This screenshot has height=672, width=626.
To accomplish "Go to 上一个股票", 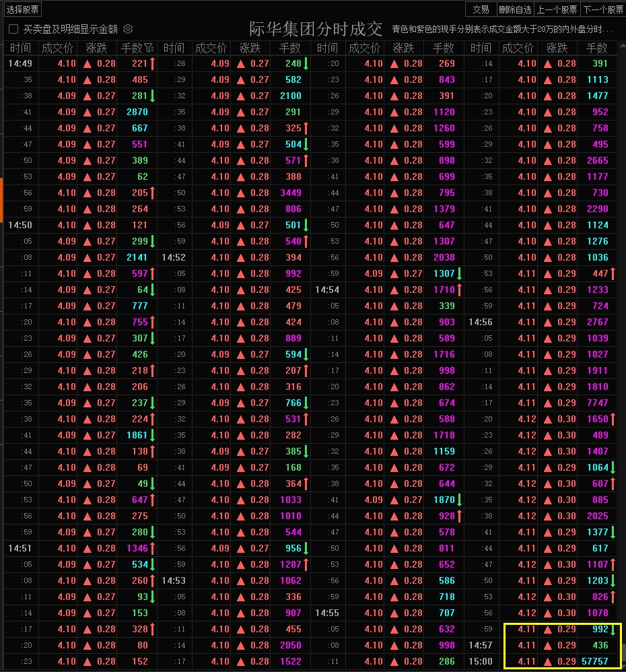I will click(x=557, y=9).
